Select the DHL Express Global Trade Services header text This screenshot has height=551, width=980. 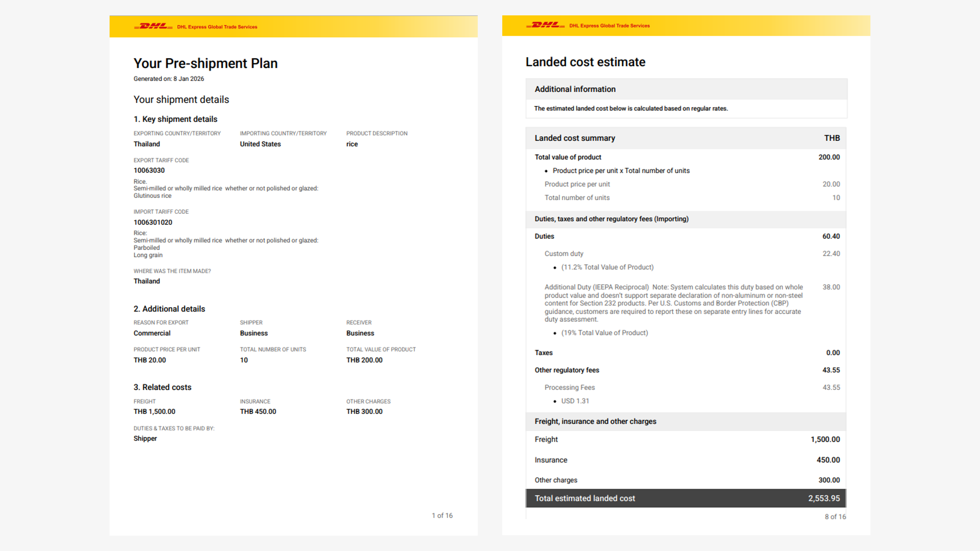tap(217, 27)
